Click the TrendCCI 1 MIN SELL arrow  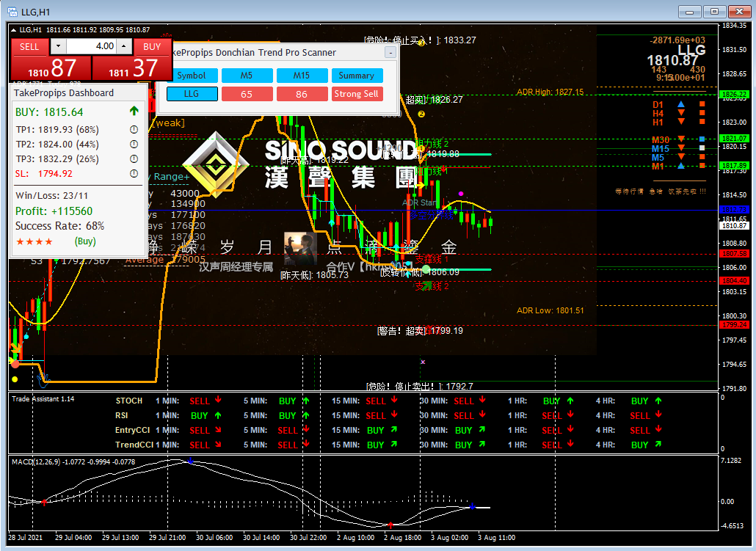218,444
